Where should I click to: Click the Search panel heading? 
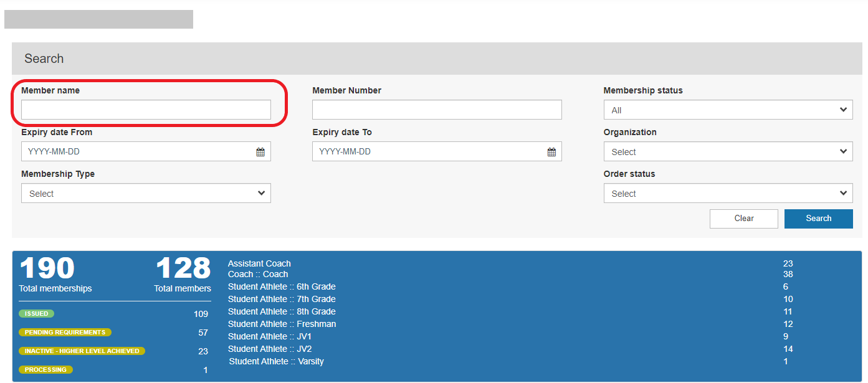(44, 59)
